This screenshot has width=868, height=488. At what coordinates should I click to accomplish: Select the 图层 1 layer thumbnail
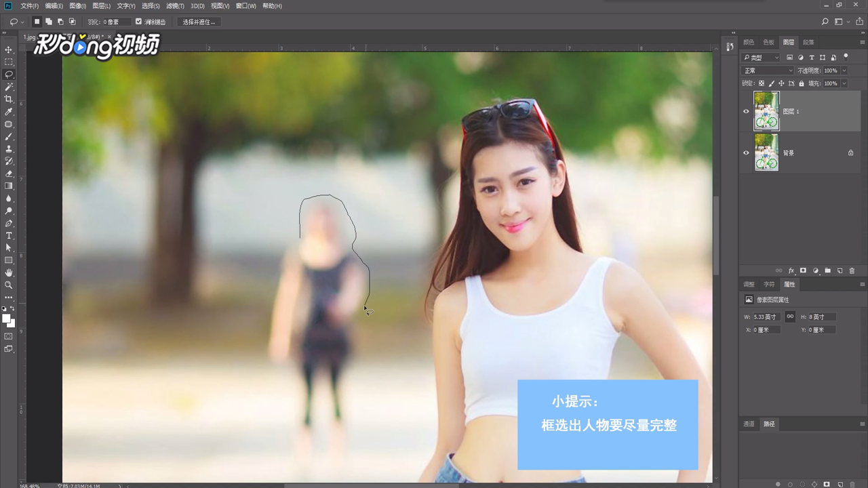tap(766, 111)
